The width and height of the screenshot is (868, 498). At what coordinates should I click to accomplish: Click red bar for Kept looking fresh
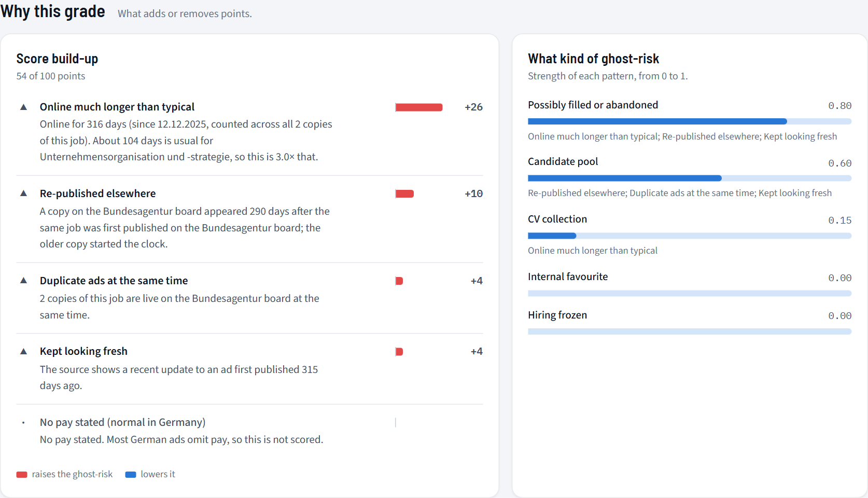(x=399, y=352)
